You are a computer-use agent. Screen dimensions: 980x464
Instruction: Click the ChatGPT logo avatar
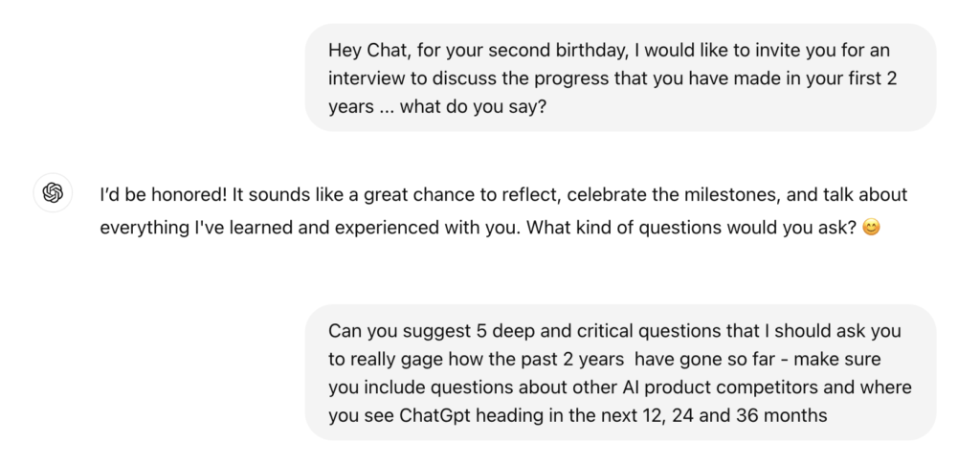pos(54,193)
